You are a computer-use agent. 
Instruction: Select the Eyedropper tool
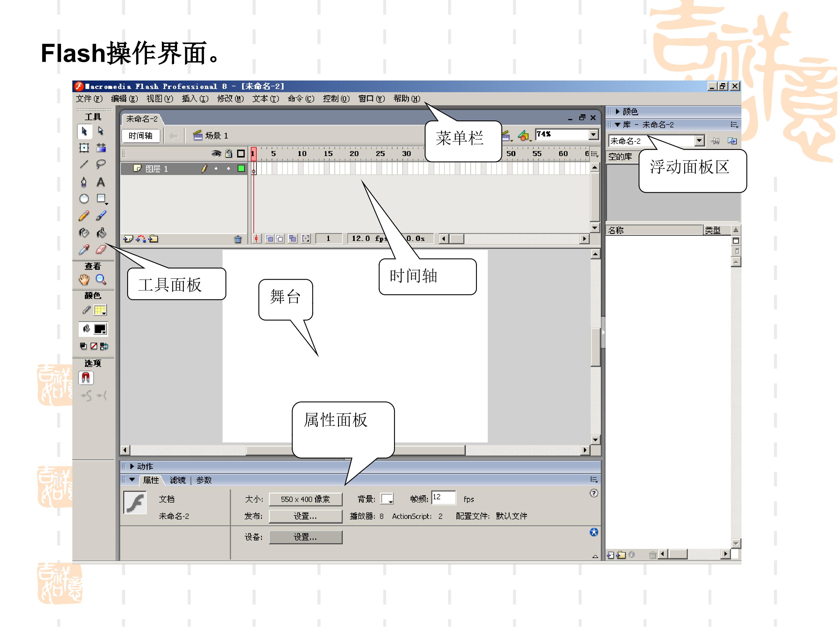tap(84, 249)
